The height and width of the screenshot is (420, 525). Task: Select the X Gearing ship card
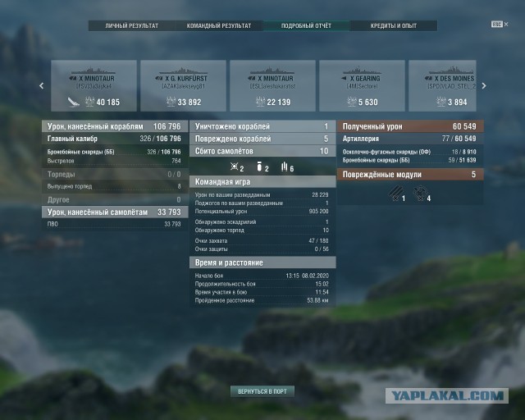362,86
